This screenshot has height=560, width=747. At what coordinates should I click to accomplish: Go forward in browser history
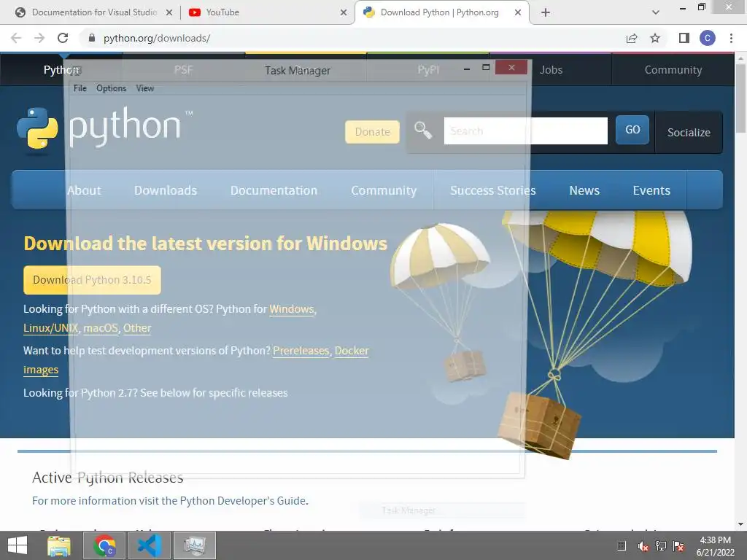pos(39,38)
